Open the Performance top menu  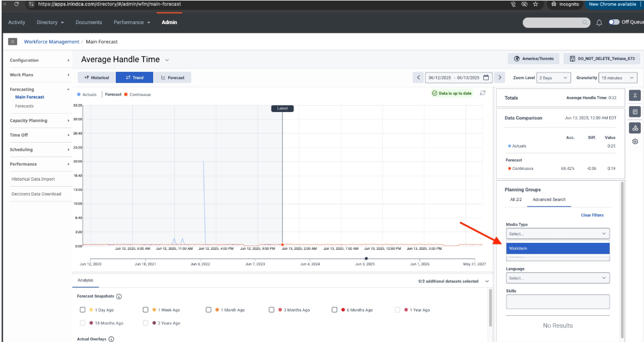[x=132, y=23]
